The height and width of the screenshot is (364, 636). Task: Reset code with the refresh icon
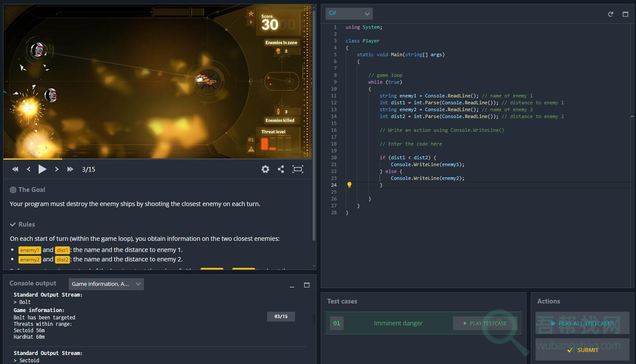tap(610, 14)
